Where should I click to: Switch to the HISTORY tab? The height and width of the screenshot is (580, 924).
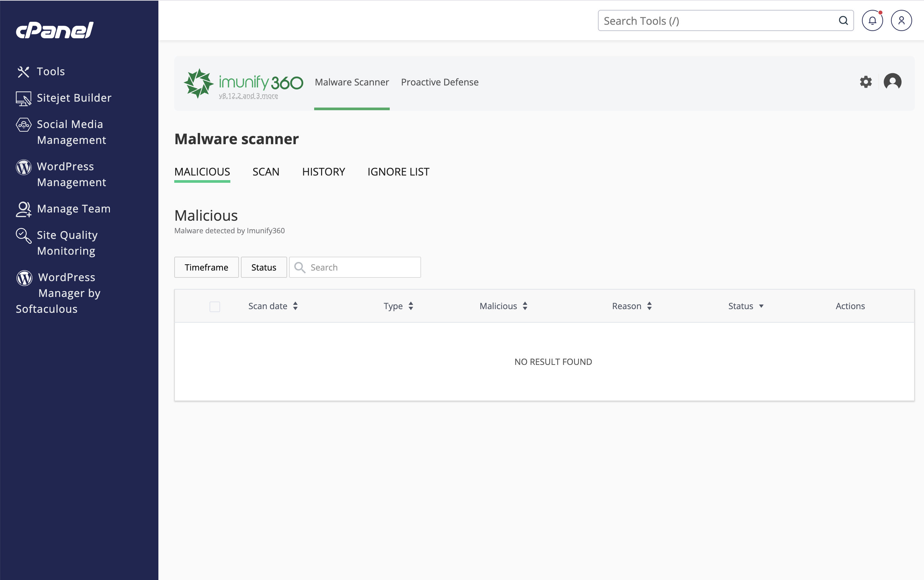(323, 172)
